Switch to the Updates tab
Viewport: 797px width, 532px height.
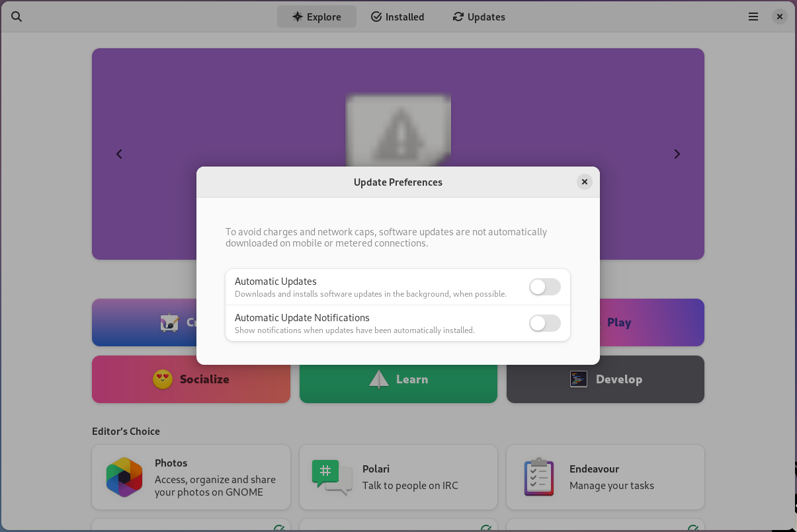click(x=479, y=17)
